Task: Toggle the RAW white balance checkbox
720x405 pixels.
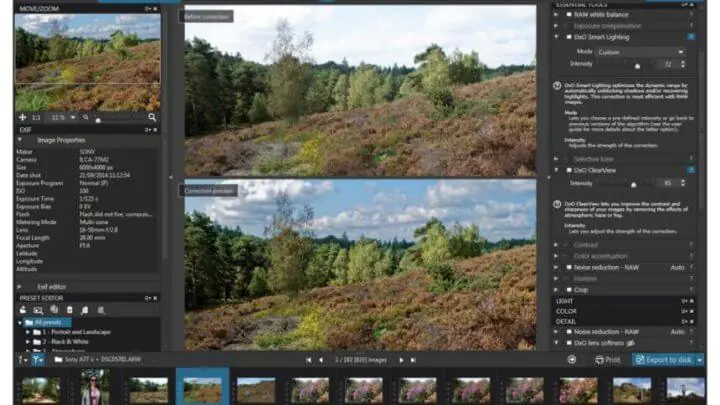Action: (x=569, y=15)
